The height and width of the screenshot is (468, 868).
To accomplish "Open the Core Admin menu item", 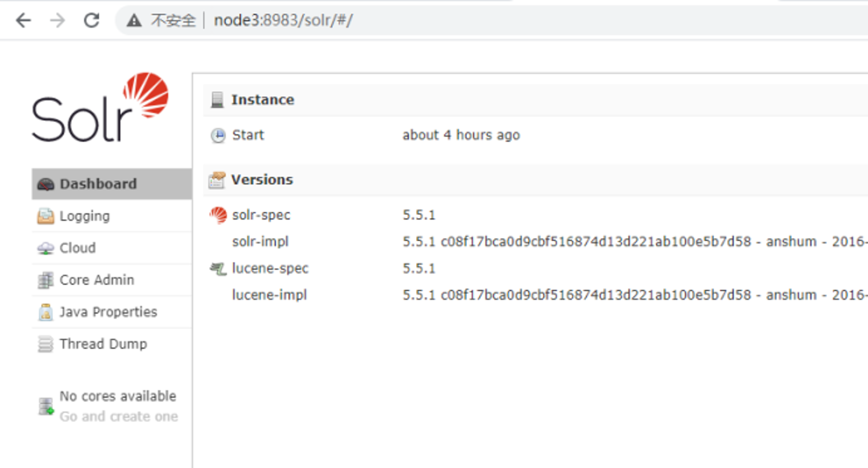I will click(x=112, y=280).
